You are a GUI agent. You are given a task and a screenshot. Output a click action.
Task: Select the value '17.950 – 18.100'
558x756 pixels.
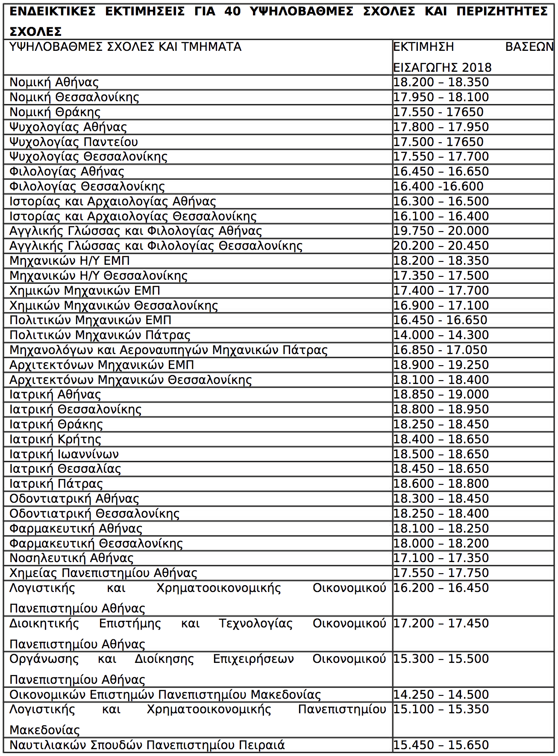coord(441,97)
